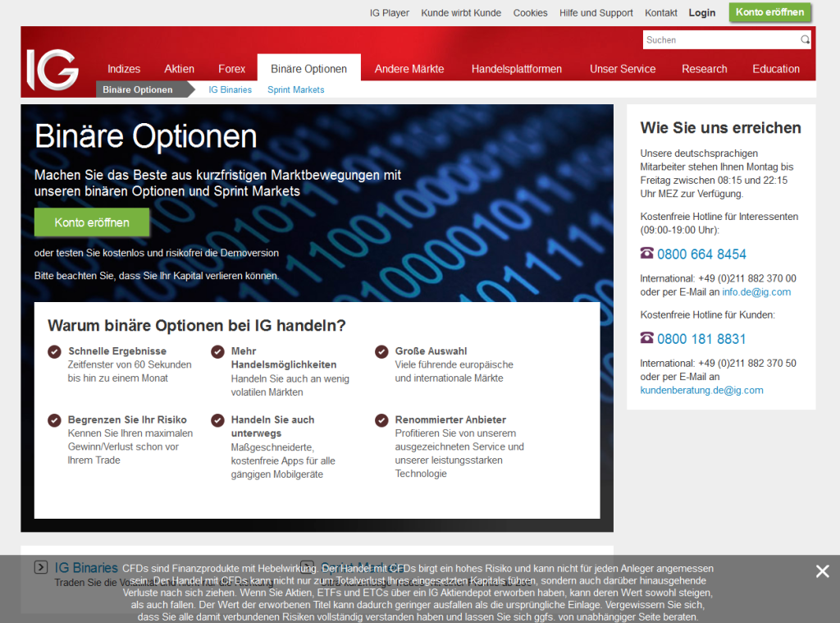This screenshot has height=623, width=840.
Task: Open the Aktien menu
Action: pyautogui.click(x=179, y=69)
